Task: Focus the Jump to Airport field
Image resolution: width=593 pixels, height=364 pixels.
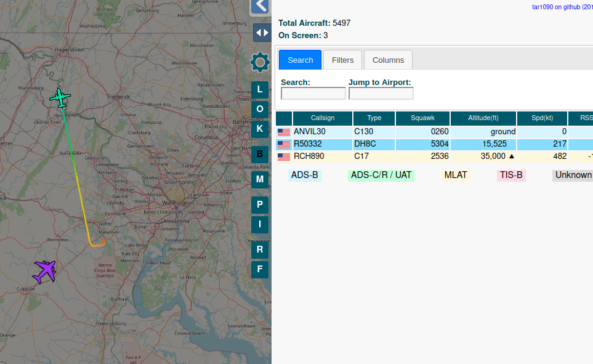Action: (x=381, y=94)
